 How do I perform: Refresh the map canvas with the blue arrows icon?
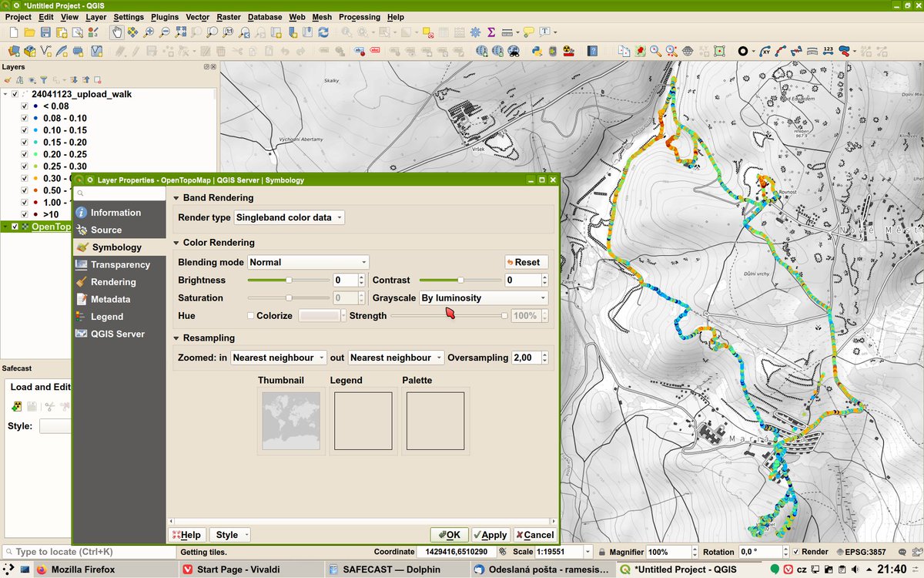point(323,32)
